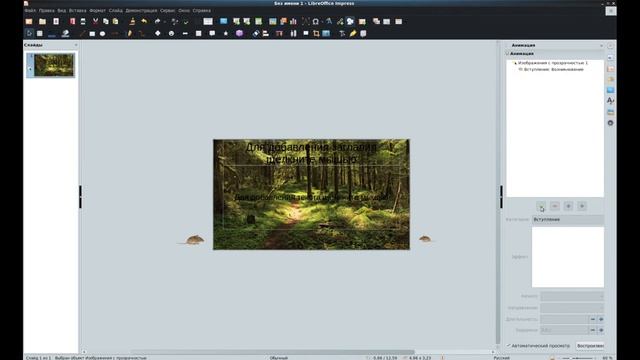
Task: Click the Special character omega icon
Action: (x=316, y=21)
